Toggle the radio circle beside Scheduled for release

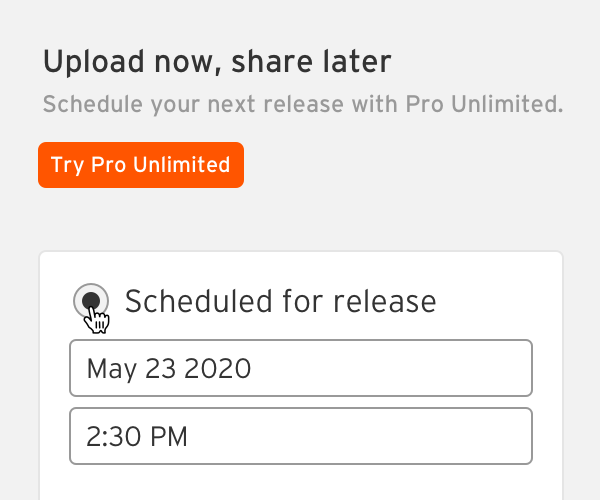[91, 301]
